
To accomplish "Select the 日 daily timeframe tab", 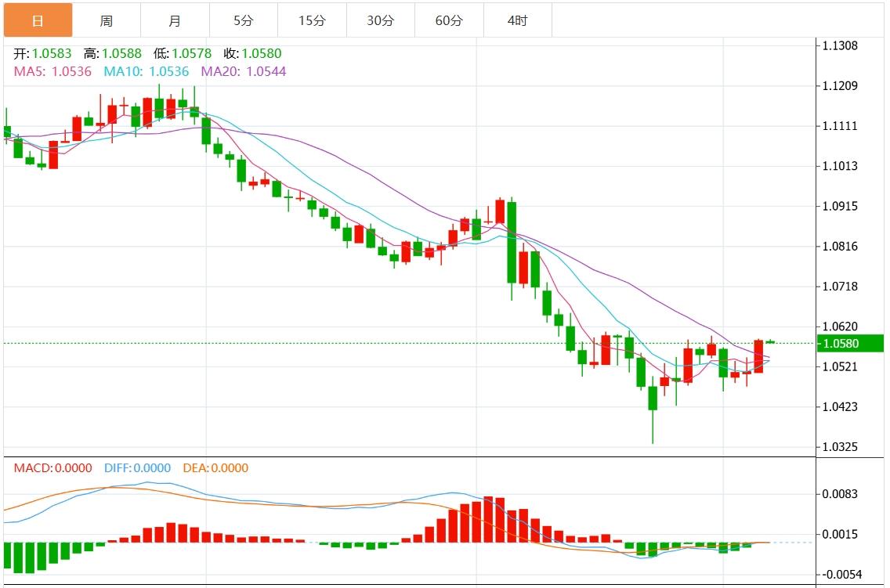I will [38, 20].
